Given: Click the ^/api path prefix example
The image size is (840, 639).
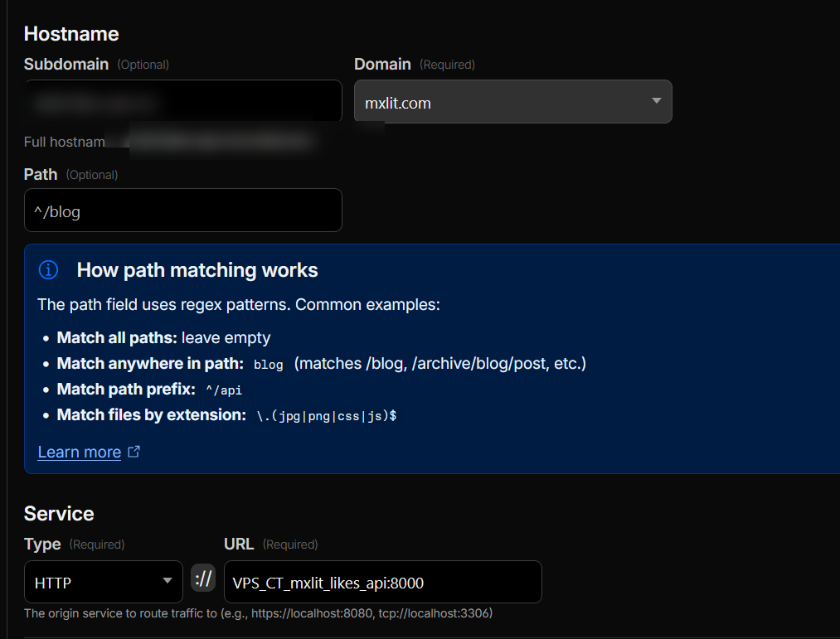Looking at the screenshot, I should [x=223, y=390].
